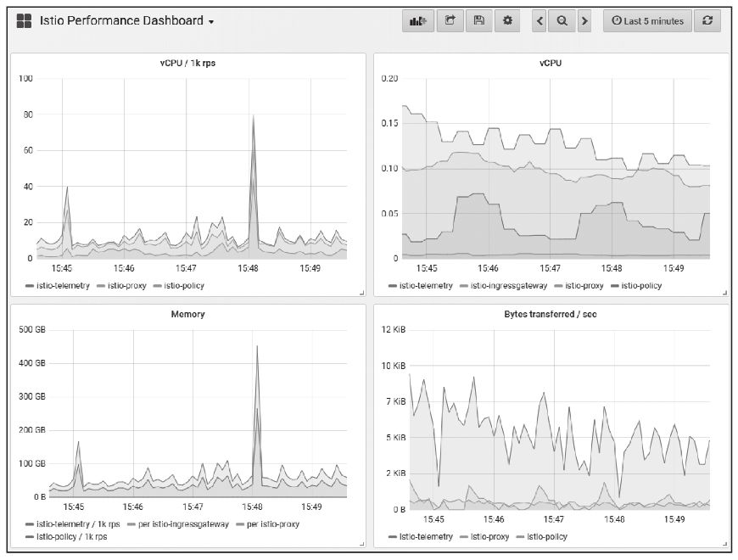Click the Memory panel's bottom-right resize handle

pyautogui.click(x=361, y=544)
